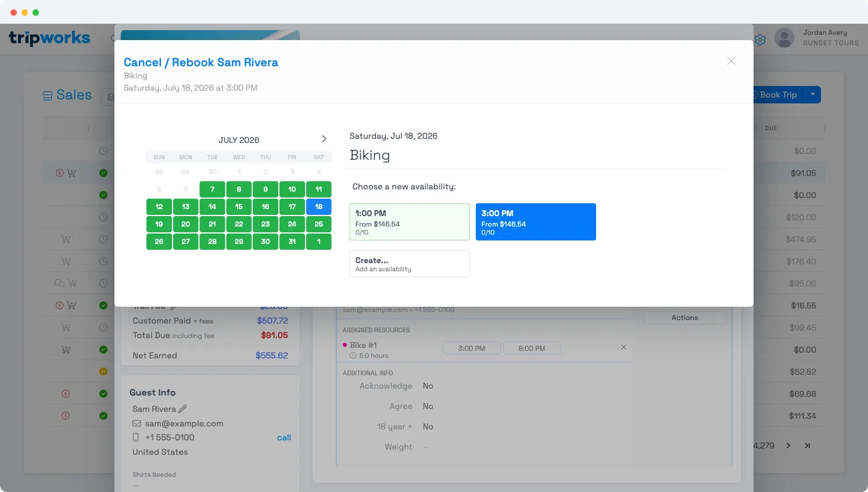Select July 29 calendar day

click(x=239, y=242)
